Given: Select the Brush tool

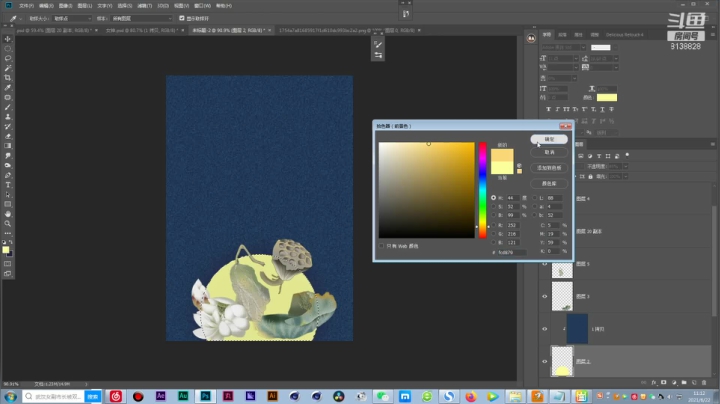Looking at the screenshot, I should tap(8, 107).
